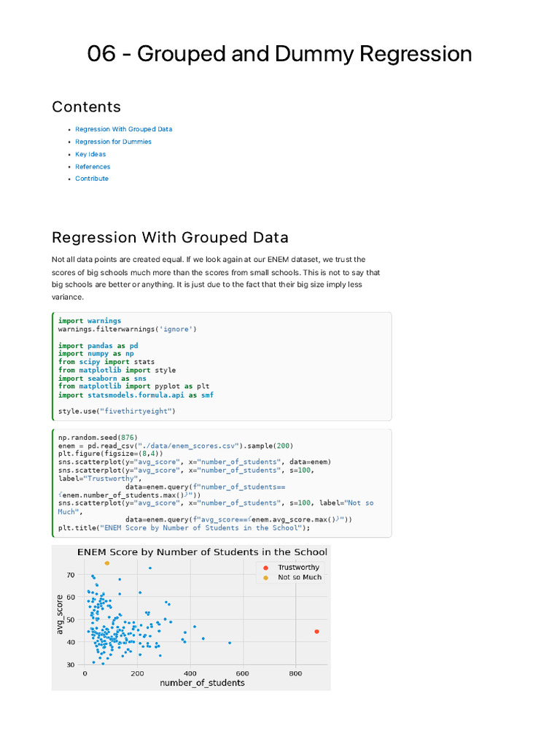Click the np.random.seed(876) code line
This screenshot has height=747, width=560.
point(98,438)
